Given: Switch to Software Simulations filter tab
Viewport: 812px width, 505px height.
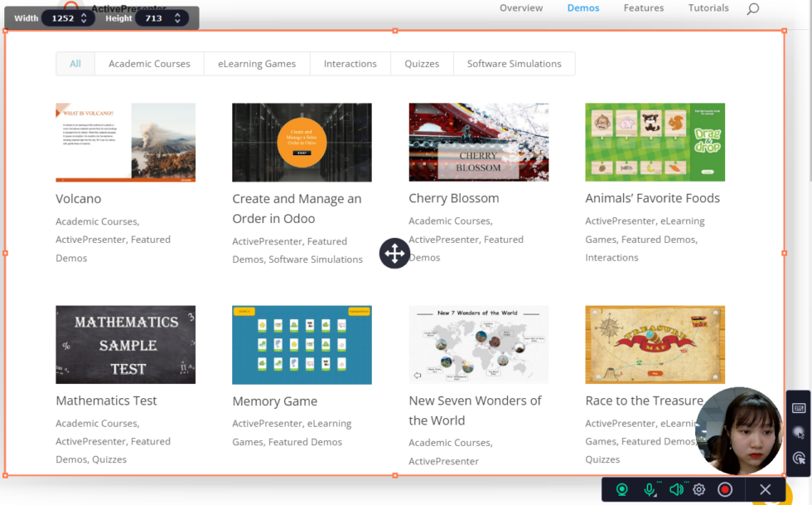Looking at the screenshot, I should click(x=514, y=64).
